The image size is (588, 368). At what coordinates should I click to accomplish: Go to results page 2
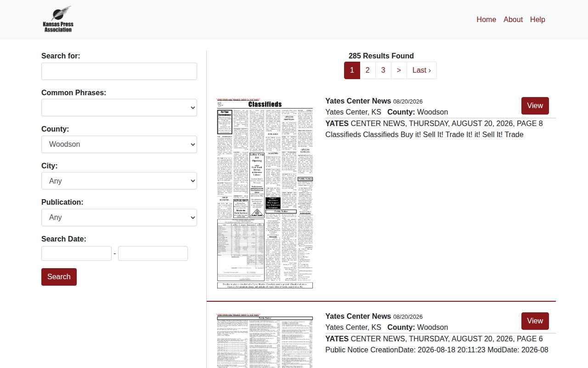coord(367,70)
